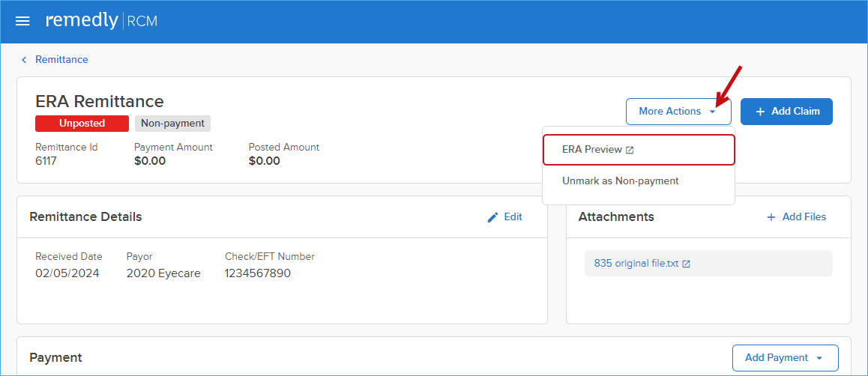The image size is (868, 376).
Task: Click the back chevron beside Remittance
Action: point(24,60)
